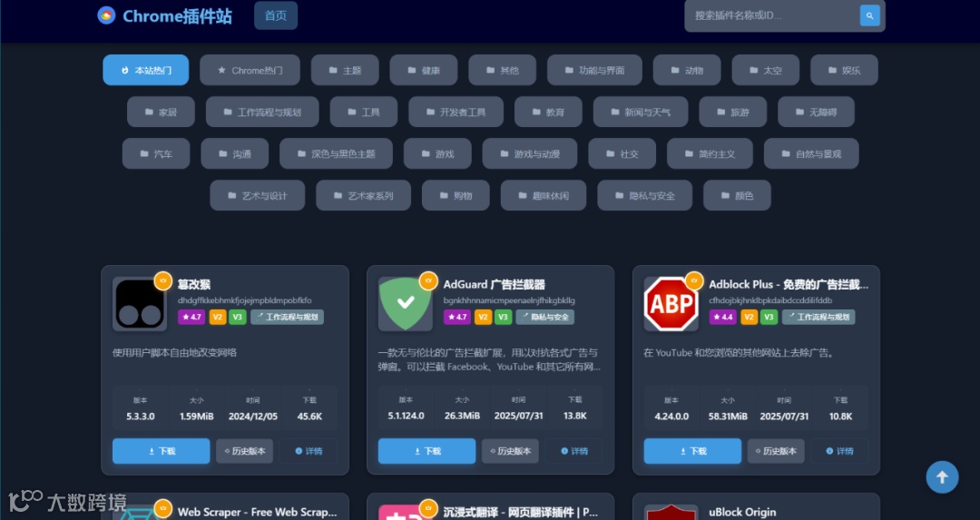The image size is (980, 520).
Task: View 详情 for Adblock Plus
Action: click(840, 451)
